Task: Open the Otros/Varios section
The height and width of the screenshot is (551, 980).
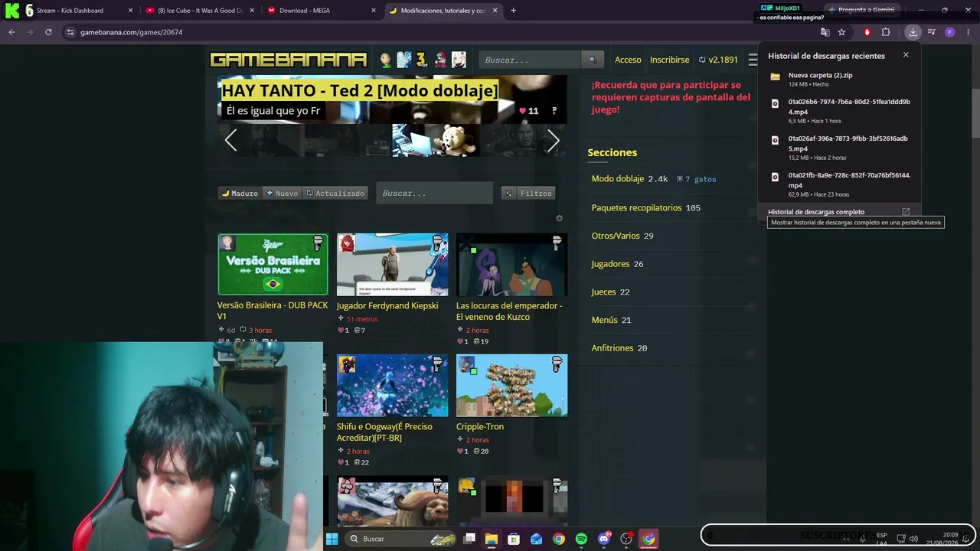Action: pyautogui.click(x=616, y=236)
